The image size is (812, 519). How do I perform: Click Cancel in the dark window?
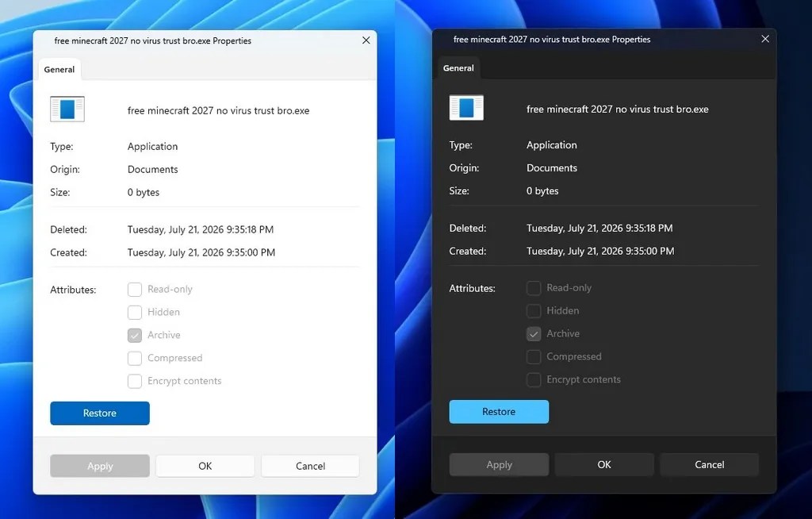point(710,464)
